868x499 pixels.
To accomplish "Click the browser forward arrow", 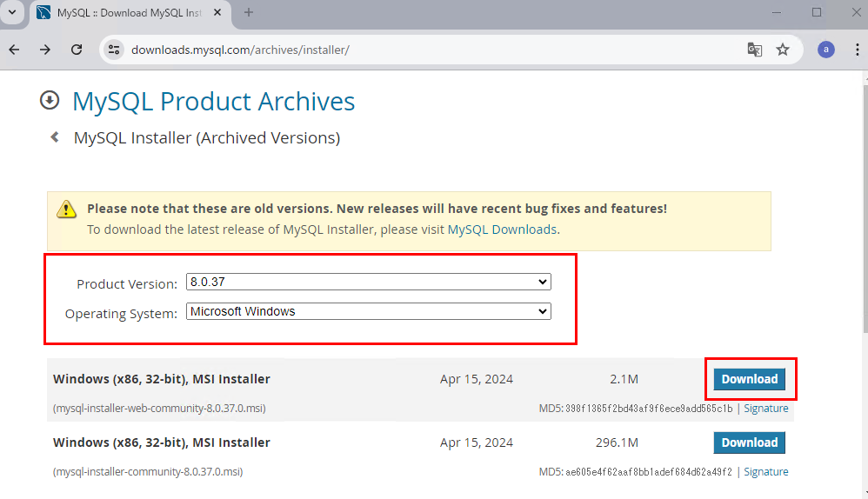I will 45,50.
